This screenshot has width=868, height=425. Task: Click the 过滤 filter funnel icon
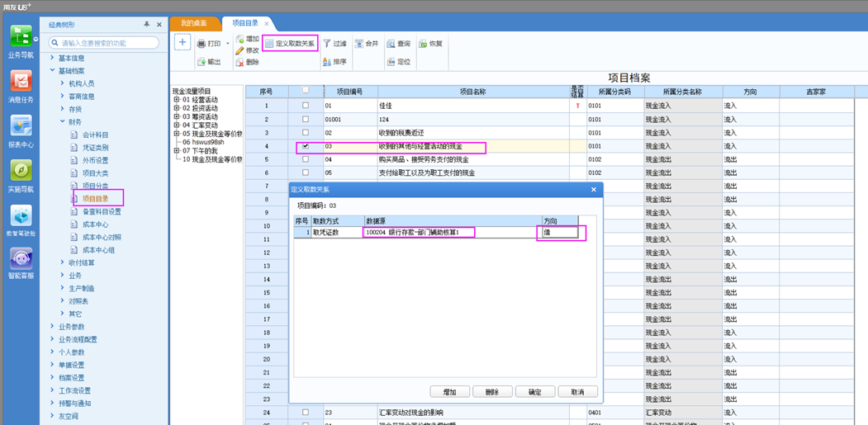coord(326,43)
